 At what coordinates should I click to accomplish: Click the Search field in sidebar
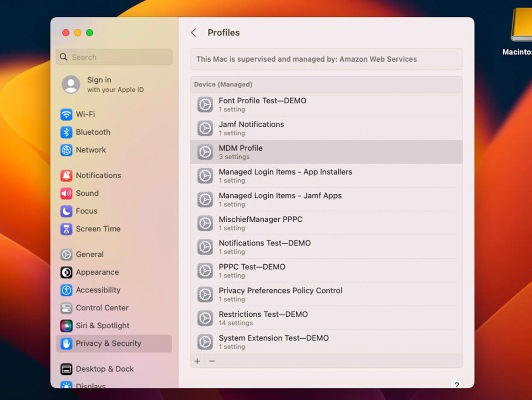click(114, 57)
